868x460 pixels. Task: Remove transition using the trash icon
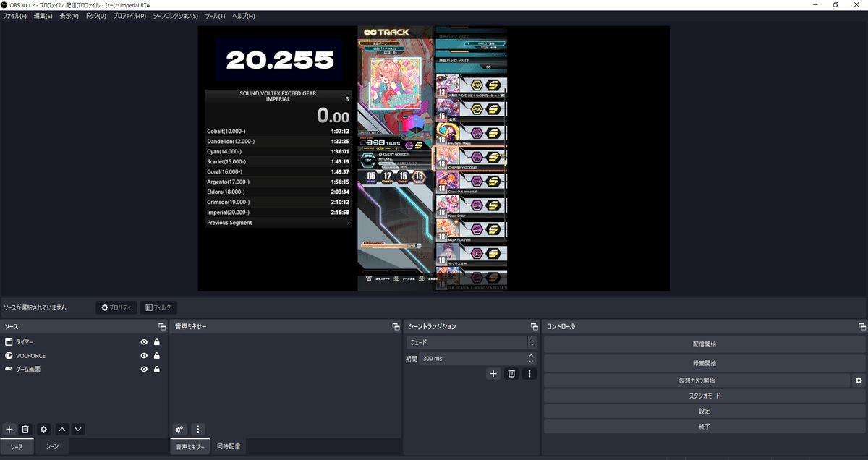click(513, 373)
